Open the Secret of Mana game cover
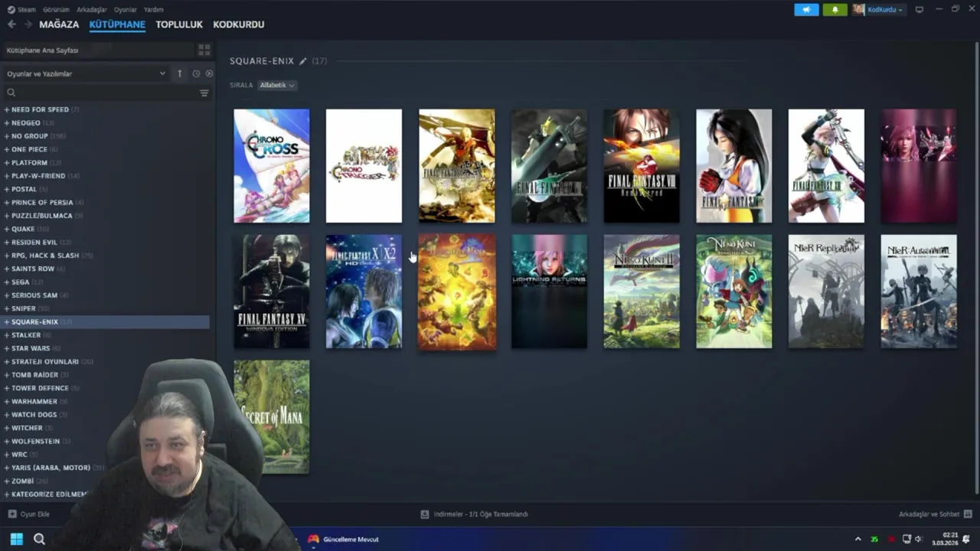980x551 pixels. point(272,417)
